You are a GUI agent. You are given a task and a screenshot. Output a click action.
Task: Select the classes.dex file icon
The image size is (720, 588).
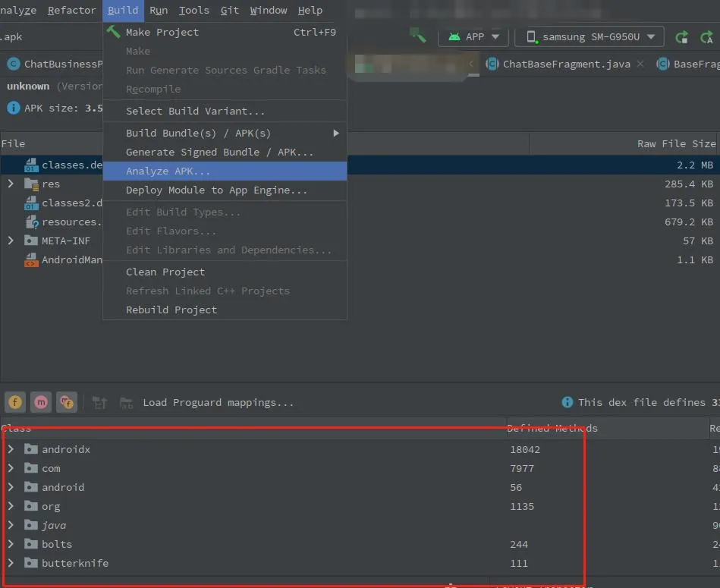[x=31, y=165]
